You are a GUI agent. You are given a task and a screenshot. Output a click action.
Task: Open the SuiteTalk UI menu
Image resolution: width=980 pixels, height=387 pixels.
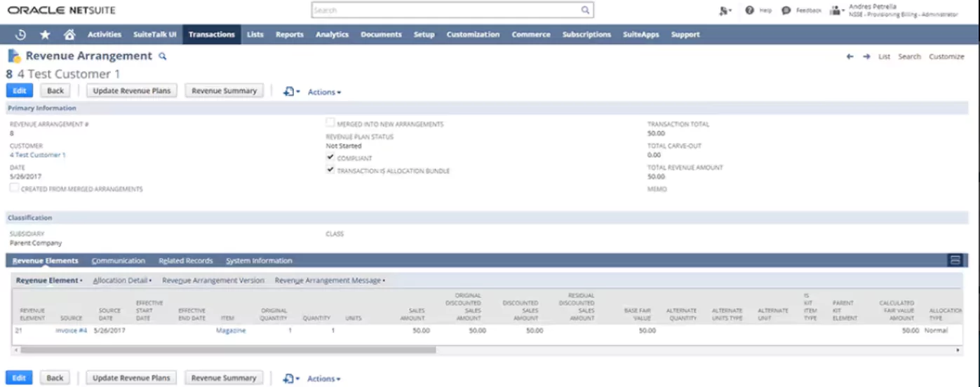[x=155, y=34]
